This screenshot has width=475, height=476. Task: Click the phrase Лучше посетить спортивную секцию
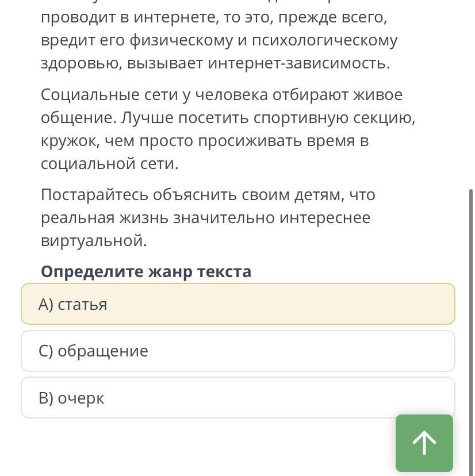pos(268,118)
